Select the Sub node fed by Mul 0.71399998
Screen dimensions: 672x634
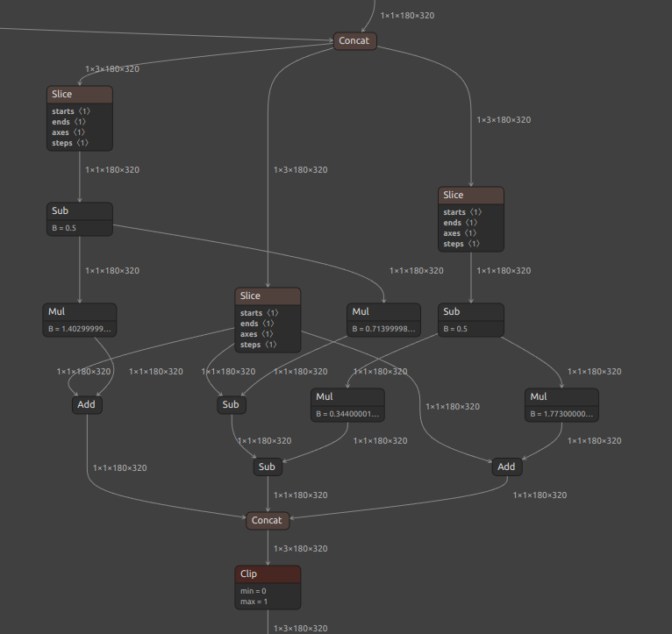pos(232,405)
